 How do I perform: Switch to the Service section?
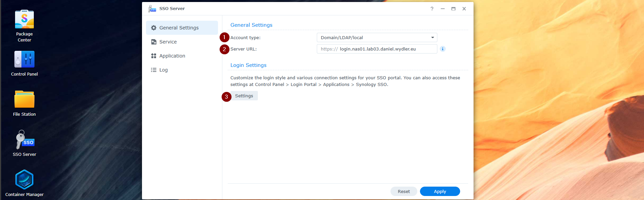(168, 42)
